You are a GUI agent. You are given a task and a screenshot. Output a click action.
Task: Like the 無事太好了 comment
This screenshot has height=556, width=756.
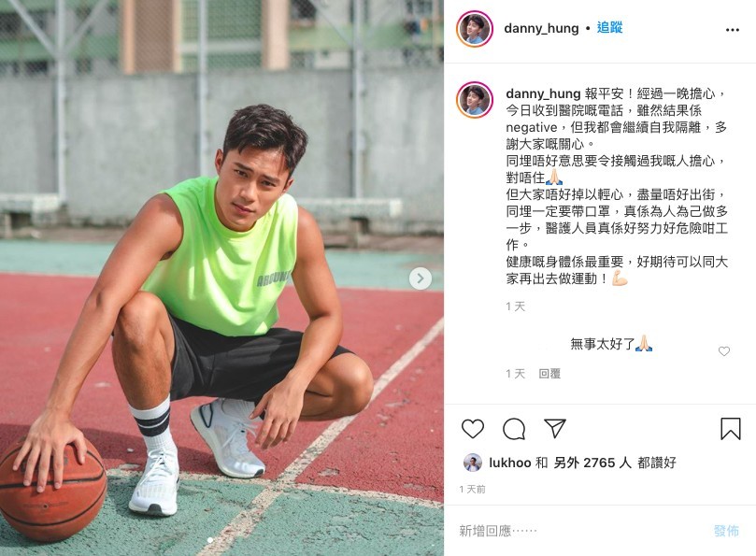(723, 351)
